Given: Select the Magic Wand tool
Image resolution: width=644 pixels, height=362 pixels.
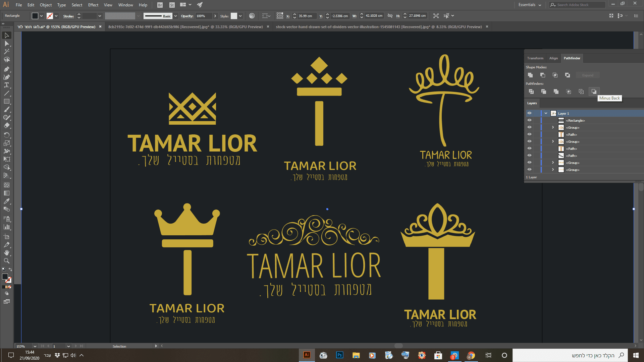Looking at the screenshot, I should (6, 52).
